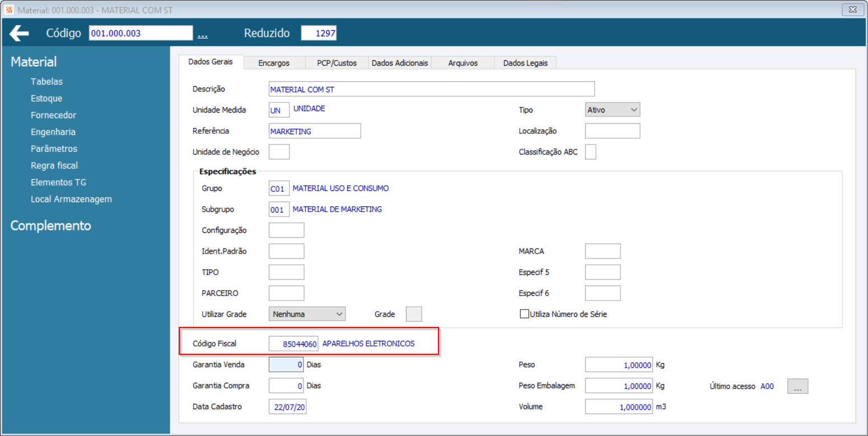Click the Código Fiscal field

pos(293,344)
